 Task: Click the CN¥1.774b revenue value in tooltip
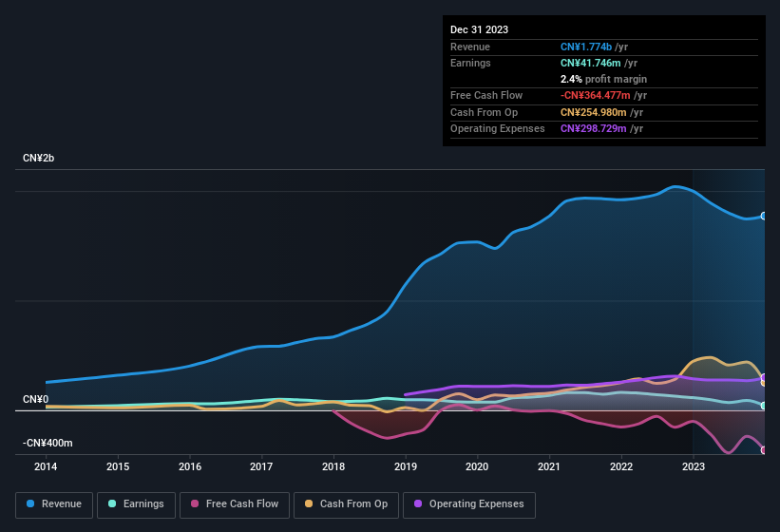tap(586, 47)
